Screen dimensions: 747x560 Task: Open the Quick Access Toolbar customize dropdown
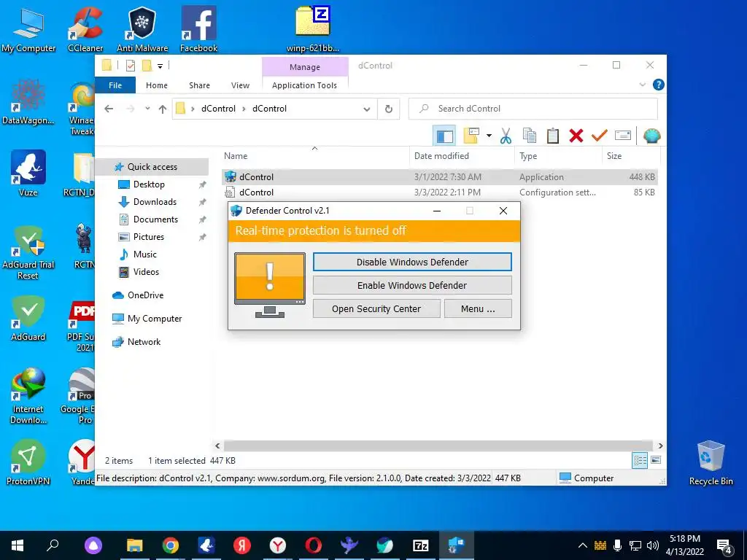[160, 66]
